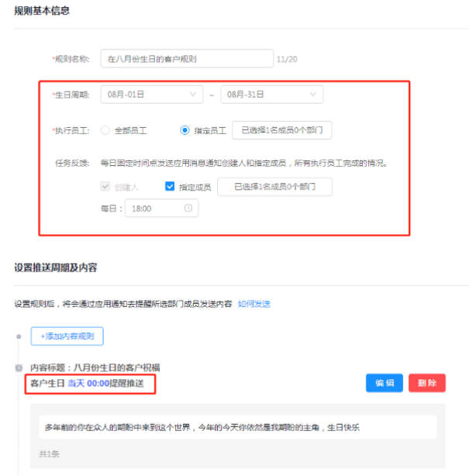Select the 指定员工 radio button

pos(184,130)
